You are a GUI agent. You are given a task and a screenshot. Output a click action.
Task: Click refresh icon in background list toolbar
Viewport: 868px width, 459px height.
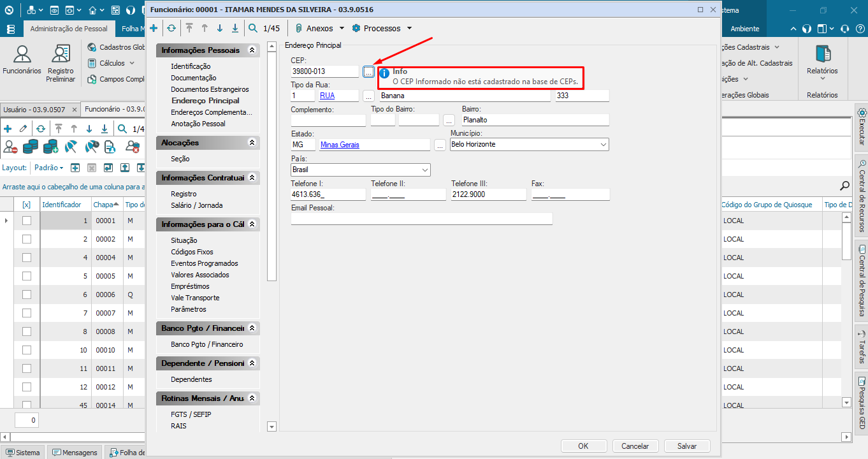click(x=40, y=129)
